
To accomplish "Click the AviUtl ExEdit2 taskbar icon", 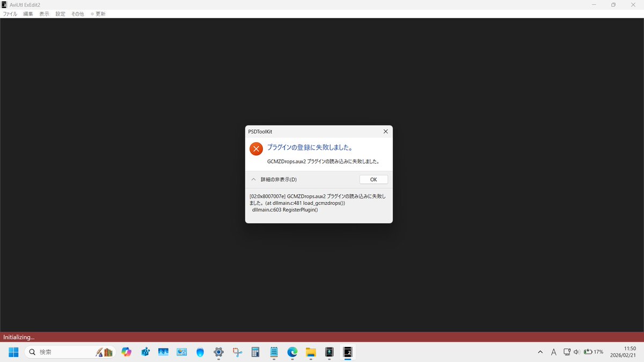I will pyautogui.click(x=348, y=352).
